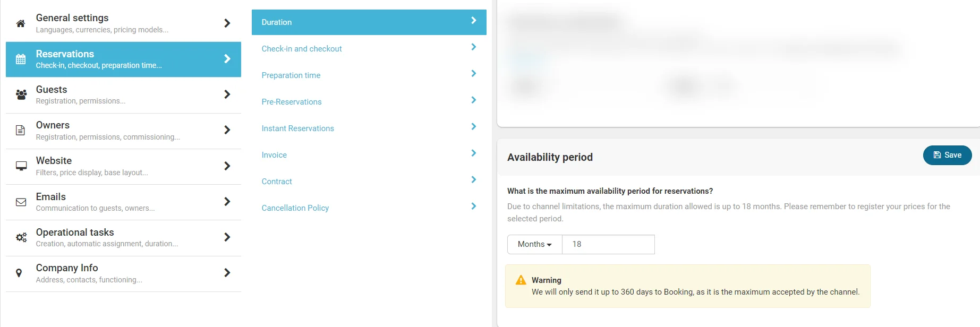The image size is (980, 327).
Task: Click the monitor icon next to Website
Action: [21, 166]
